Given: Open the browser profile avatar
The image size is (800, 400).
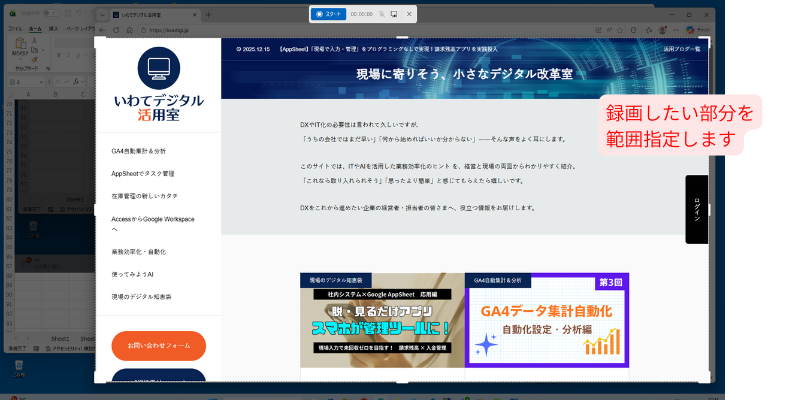Looking at the screenshot, I should (x=662, y=30).
